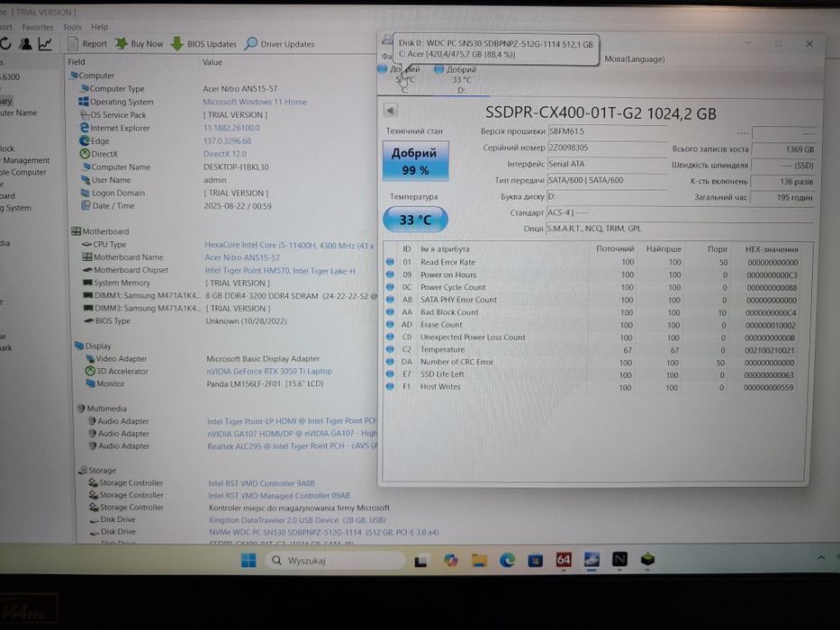Select the Storage group header icon

pyautogui.click(x=83, y=470)
